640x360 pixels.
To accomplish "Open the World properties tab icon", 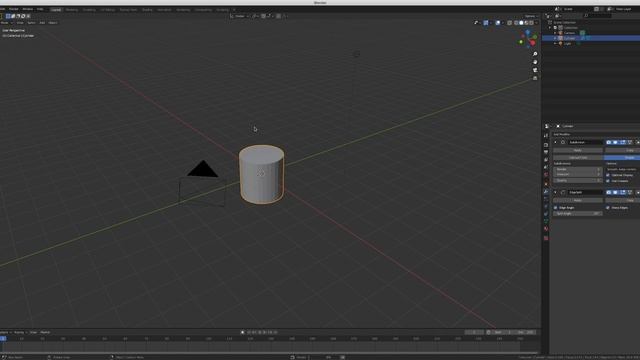I will point(546,175).
